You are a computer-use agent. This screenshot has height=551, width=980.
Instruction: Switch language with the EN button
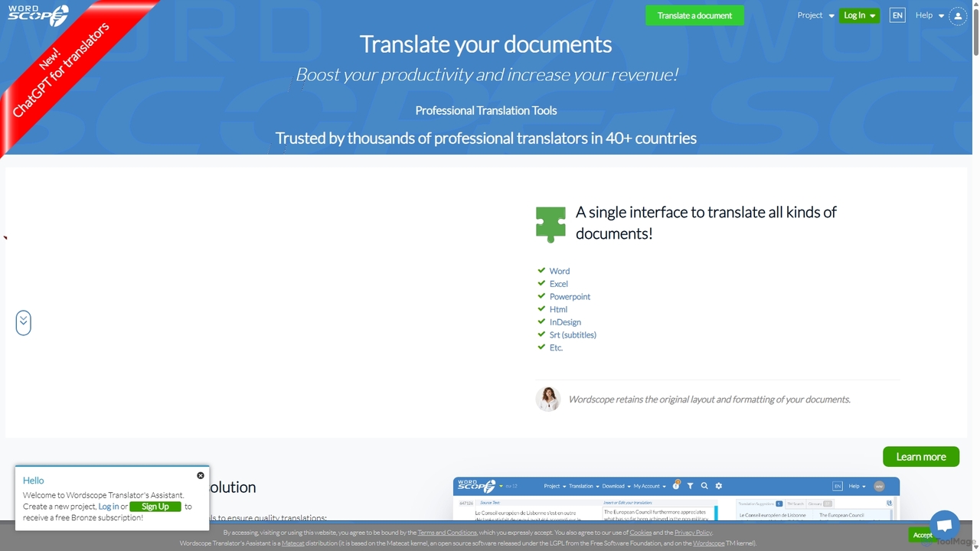click(x=897, y=15)
